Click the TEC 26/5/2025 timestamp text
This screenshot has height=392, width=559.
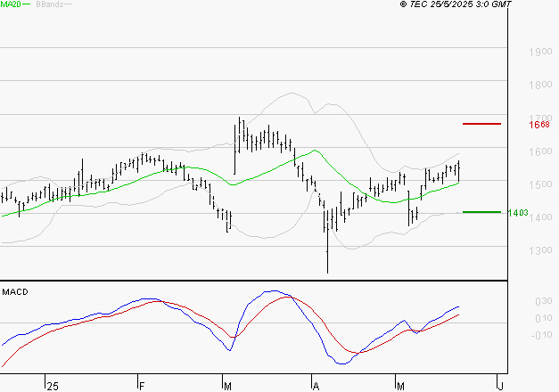click(456, 4)
